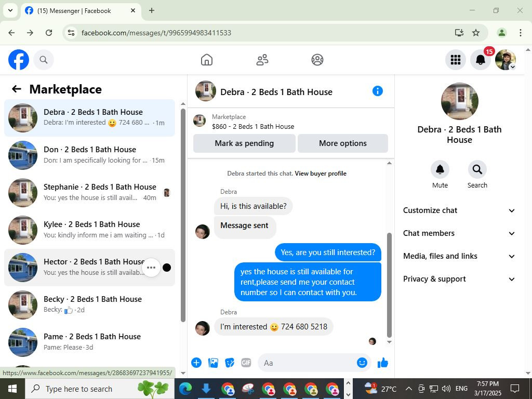Open the weather widget showing 27°C

pyautogui.click(x=380, y=389)
